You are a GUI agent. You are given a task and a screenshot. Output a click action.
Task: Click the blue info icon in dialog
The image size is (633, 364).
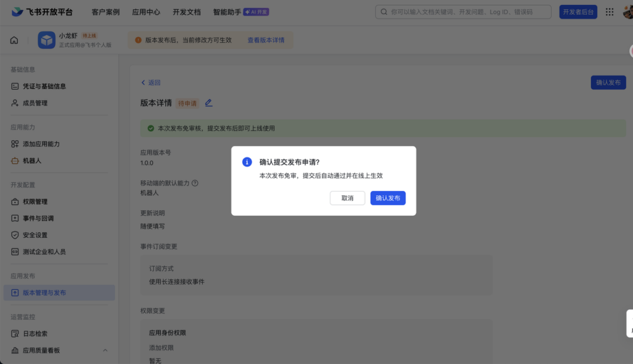pyautogui.click(x=247, y=162)
